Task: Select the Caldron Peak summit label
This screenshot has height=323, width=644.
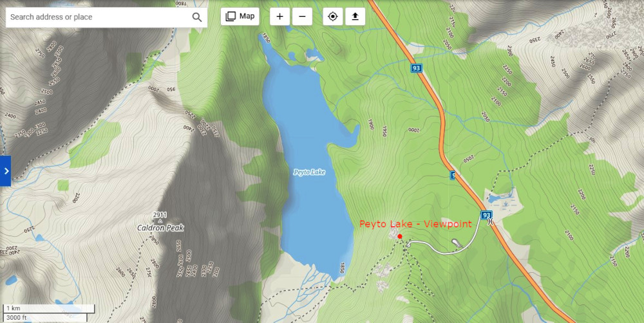Action: (160, 228)
